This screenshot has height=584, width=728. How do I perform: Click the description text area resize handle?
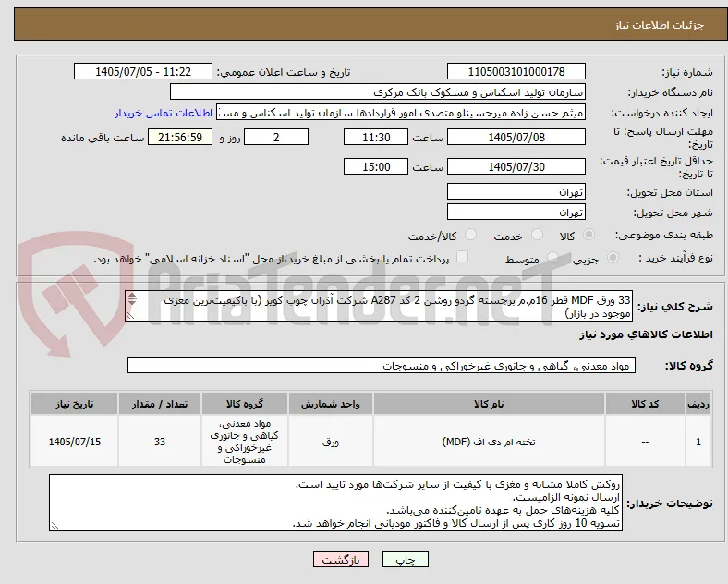[130, 316]
